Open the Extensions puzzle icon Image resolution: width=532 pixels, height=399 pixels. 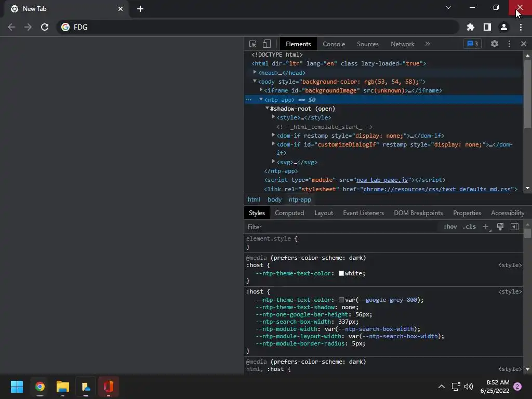pyautogui.click(x=470, y=27)
